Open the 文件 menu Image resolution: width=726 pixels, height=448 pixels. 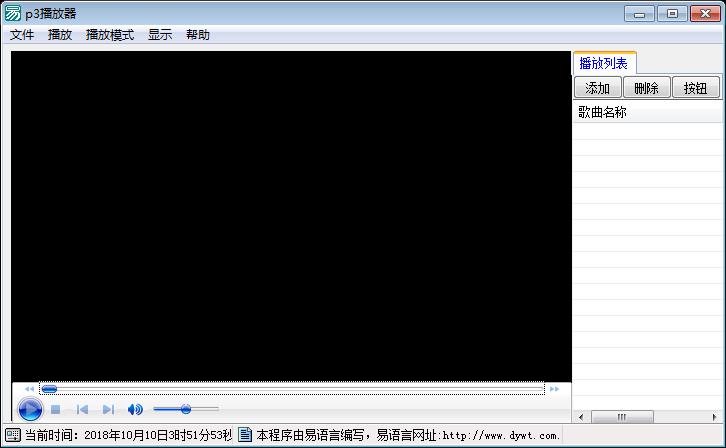[x=22, y=35]
